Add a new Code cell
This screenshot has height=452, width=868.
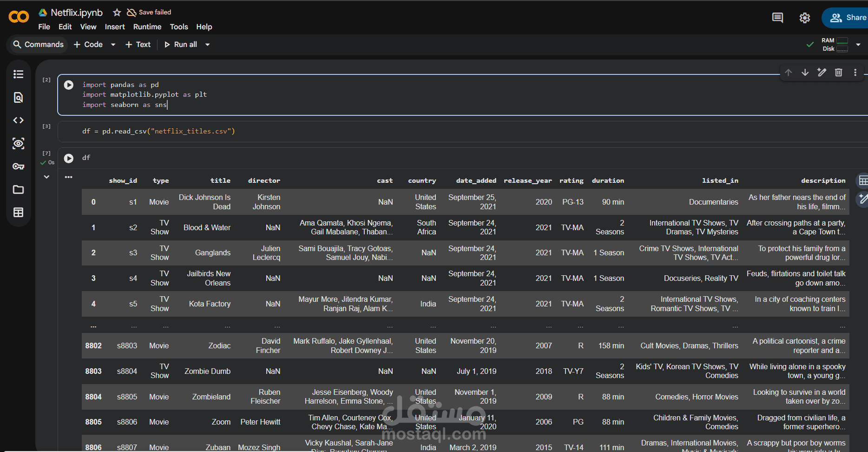pyautogui.click(x=88, y=45)
